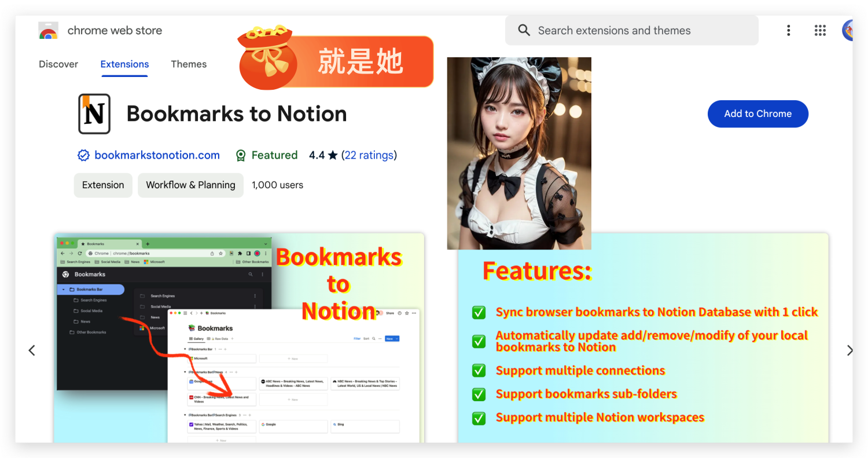Open the bookmarkstonotion.com link
The height and width of the screenshot is (458, 868).
click(157, 155)
